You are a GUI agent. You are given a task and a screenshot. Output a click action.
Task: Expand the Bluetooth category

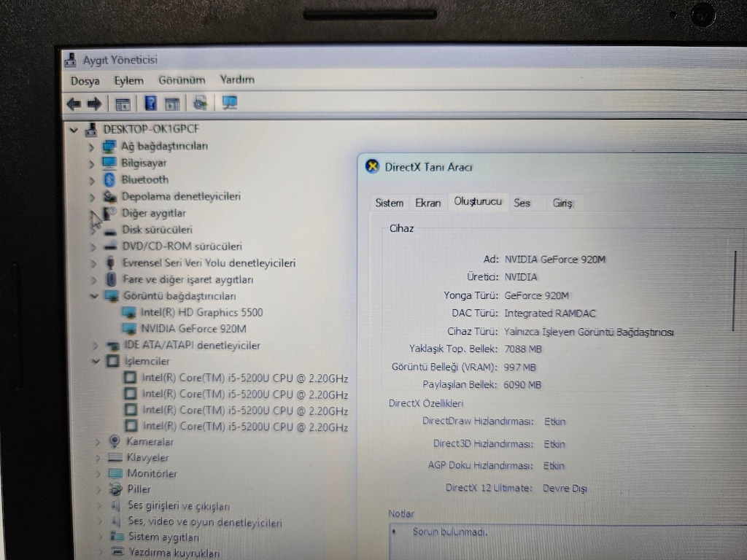point(91,181)
